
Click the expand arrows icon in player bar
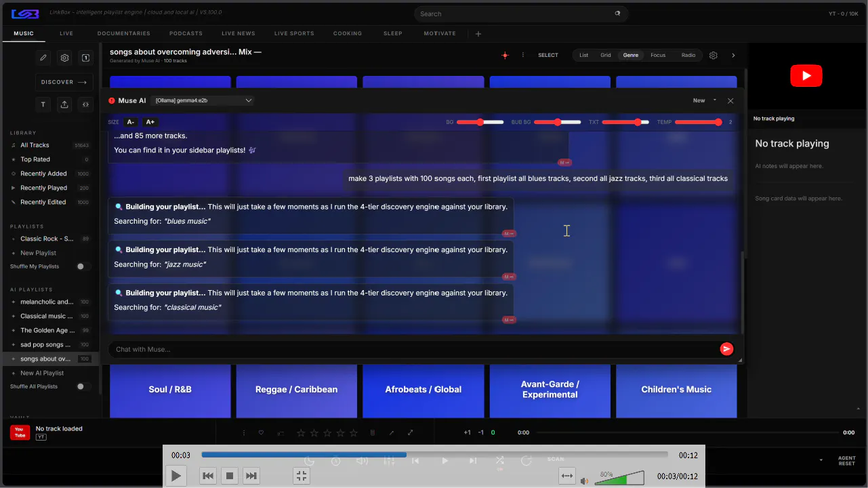(x=410, y=432)
